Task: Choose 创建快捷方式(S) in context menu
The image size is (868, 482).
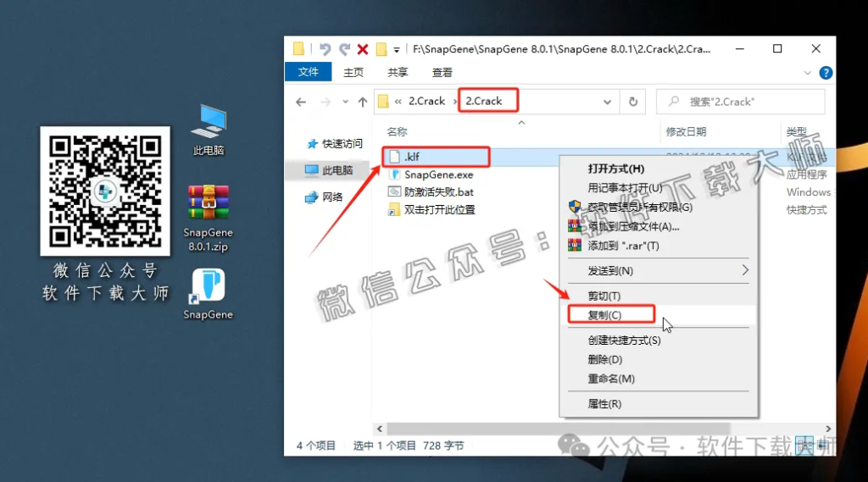Action: (x=624, y=341)
